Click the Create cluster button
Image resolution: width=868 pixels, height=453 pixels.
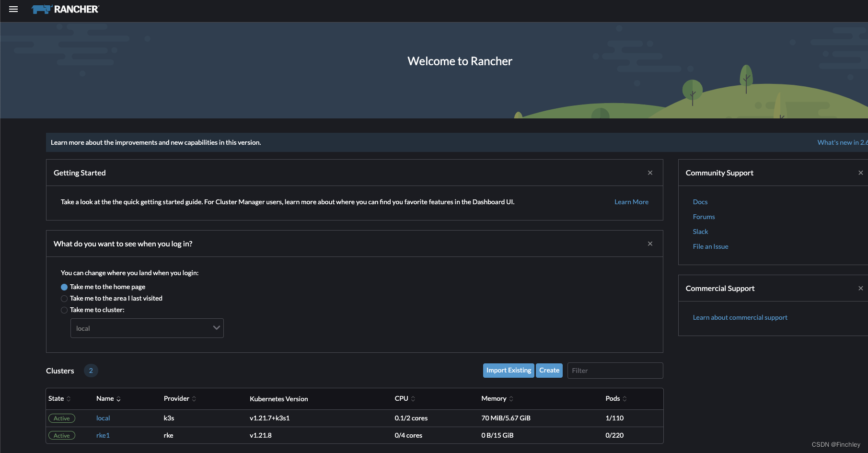[549, 370]
